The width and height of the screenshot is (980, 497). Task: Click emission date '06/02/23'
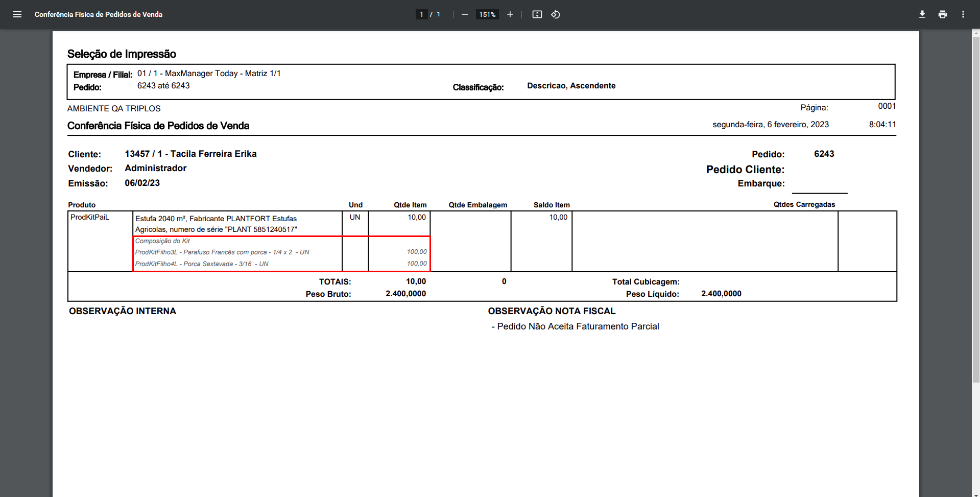point(142,183)
